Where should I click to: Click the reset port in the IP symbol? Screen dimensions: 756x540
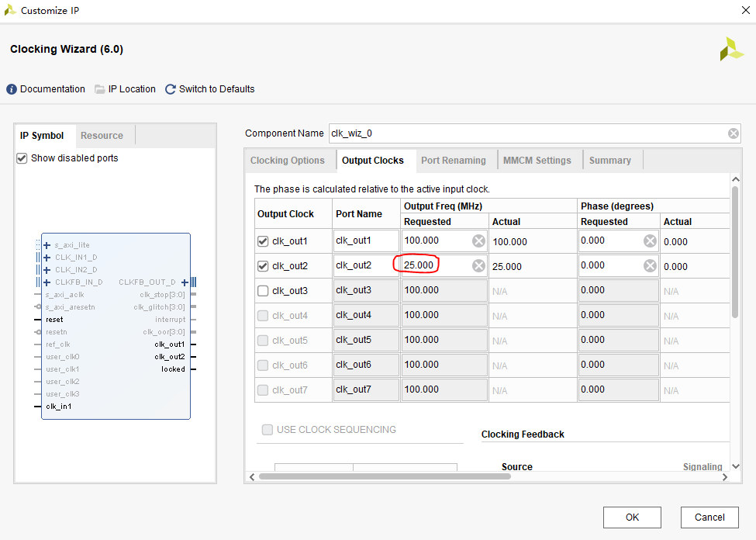[x=54, y=320]
